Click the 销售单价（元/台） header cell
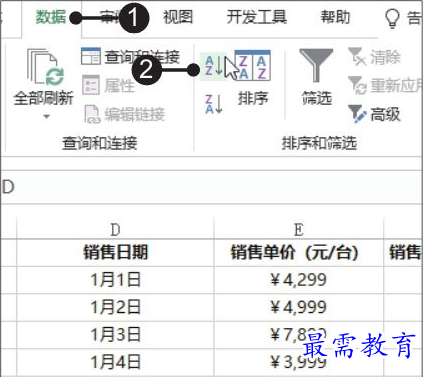Viewport: 424px width, 377px height. [x=299, y=252]
